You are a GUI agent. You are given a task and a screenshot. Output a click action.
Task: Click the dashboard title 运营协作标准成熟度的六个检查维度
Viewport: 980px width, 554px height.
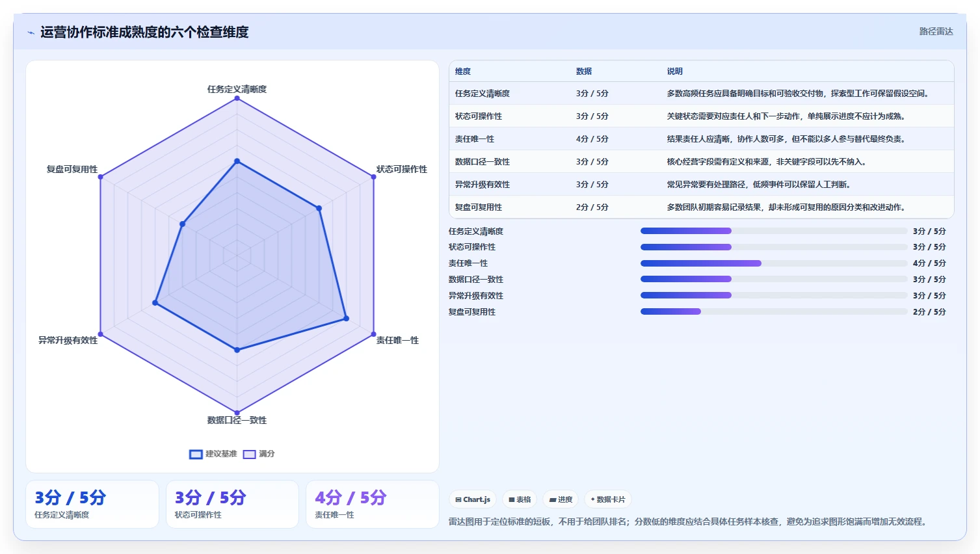coord(144,32)
